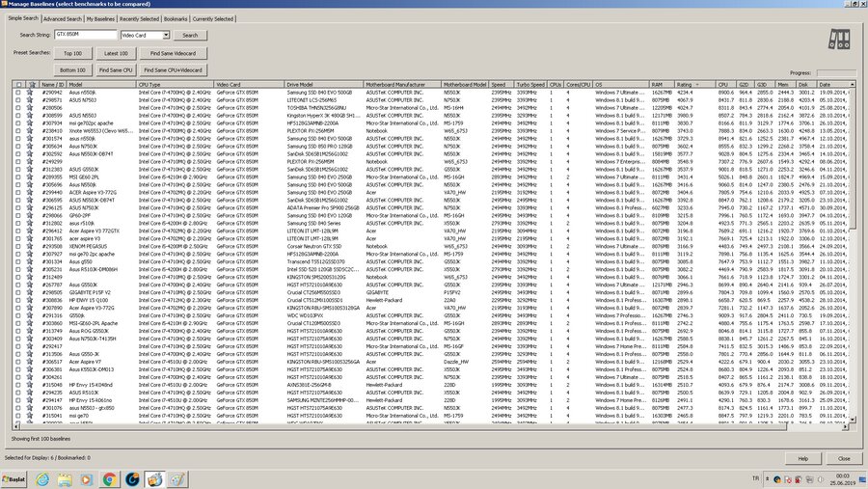
Task: Open the Currently Selected tab
Action: (x=212, y=19)
